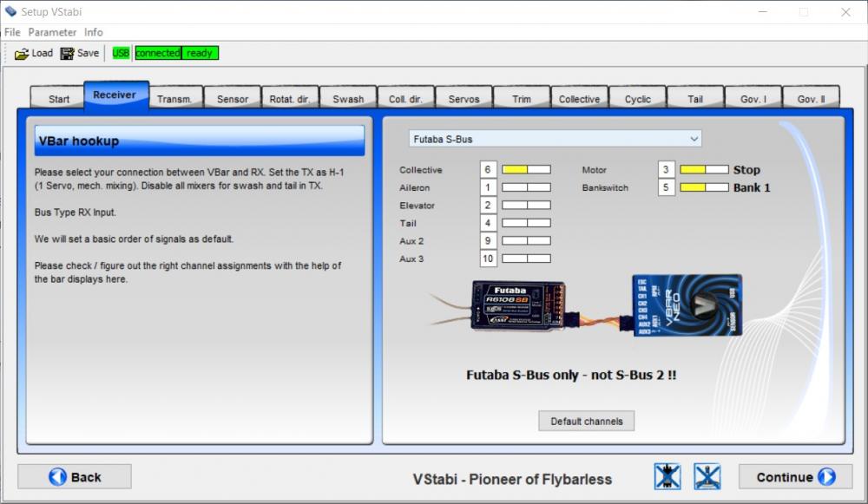Image resolution: width=868 pixels, height=504 pixels.
Task: Switch to the Start tab
Action: pos(59,99)
